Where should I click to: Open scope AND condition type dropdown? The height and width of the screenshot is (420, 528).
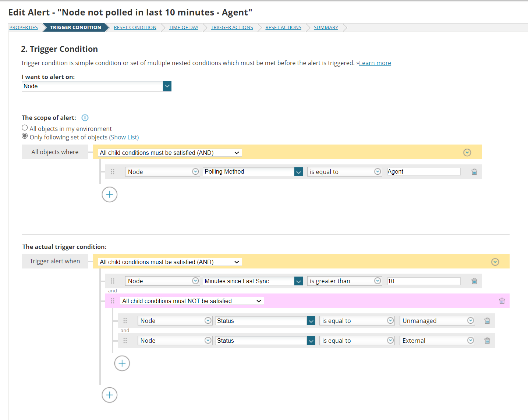[x=170, y=153]
